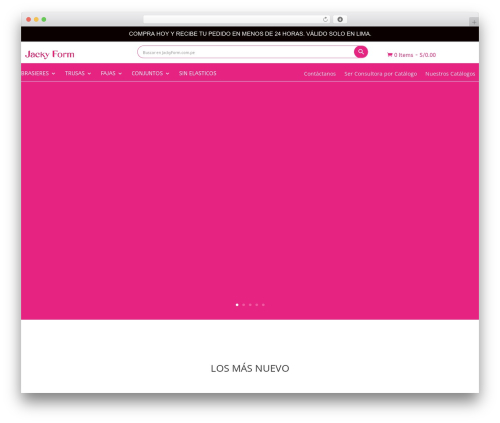Select the fourth slider dot
This screenshot has width=500, height=423.
257,305
